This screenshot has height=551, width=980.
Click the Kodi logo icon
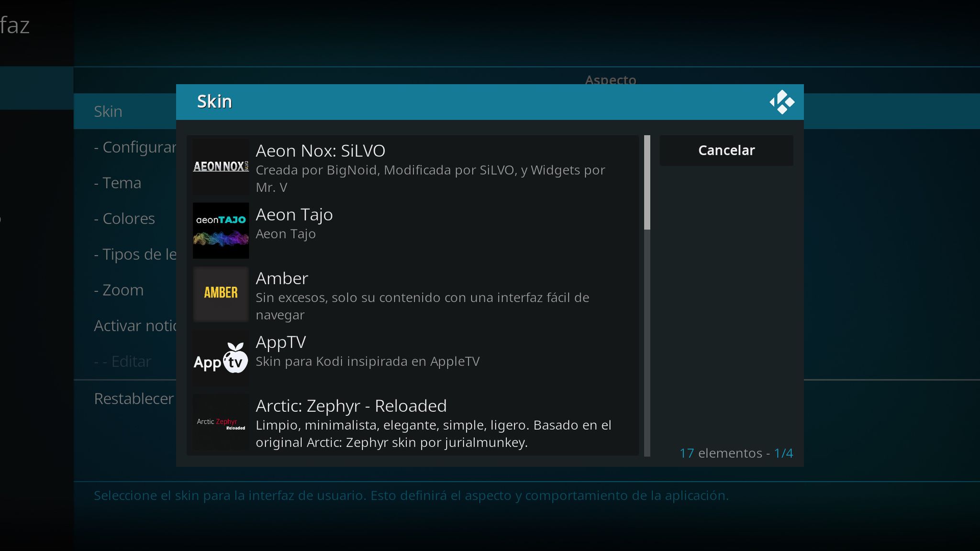pos(781,101)
